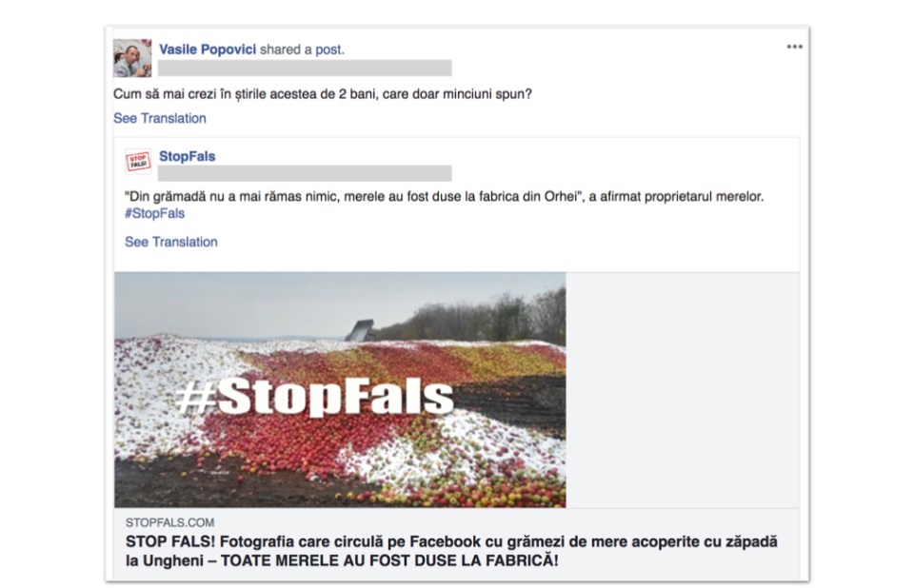914x588 pixels.
Task: Click the #StopFals hashtag link
Action: (x=154, y=213)
